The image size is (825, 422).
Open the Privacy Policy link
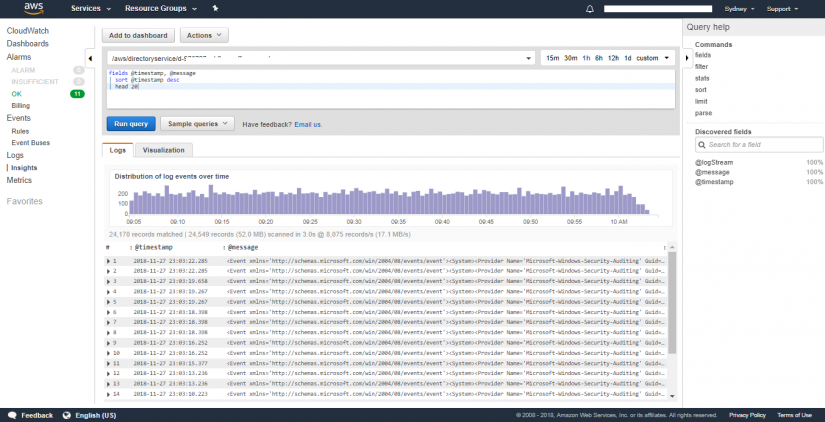pyautogui.click(x=747, y=415)
